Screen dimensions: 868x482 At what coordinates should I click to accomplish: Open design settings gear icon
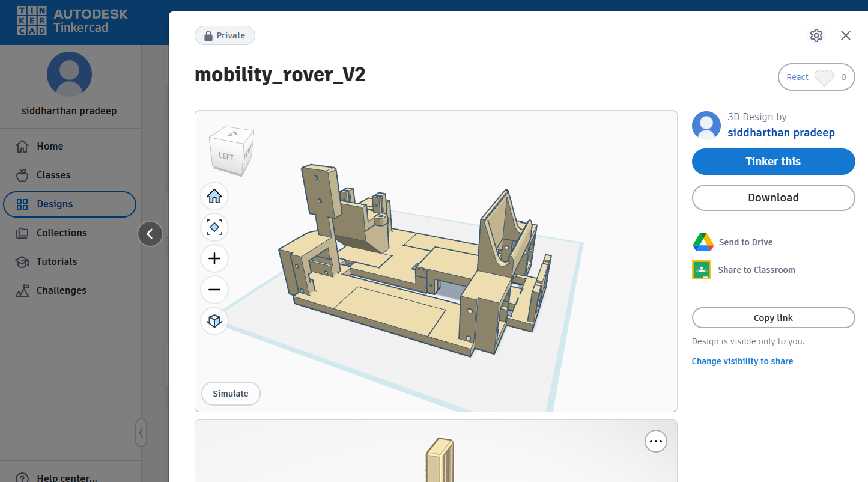pos(816,35)
